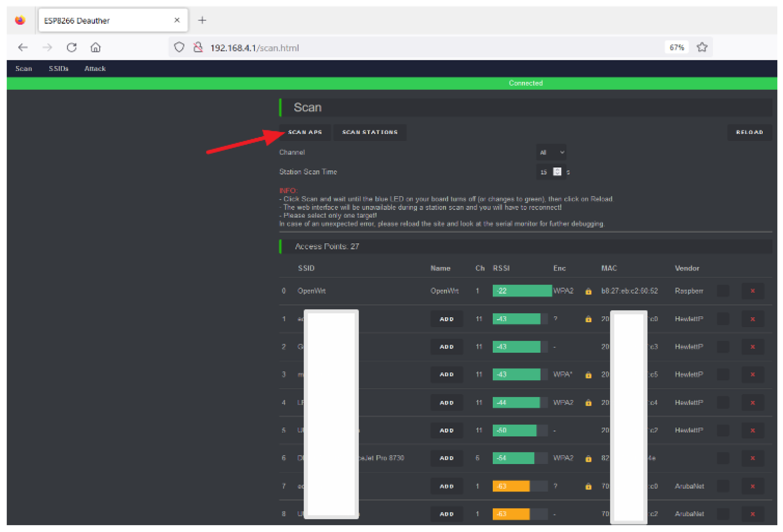Click the Station Scan Time stepper arrows
Screen dimensions: 783x532
tap(557, 172)
